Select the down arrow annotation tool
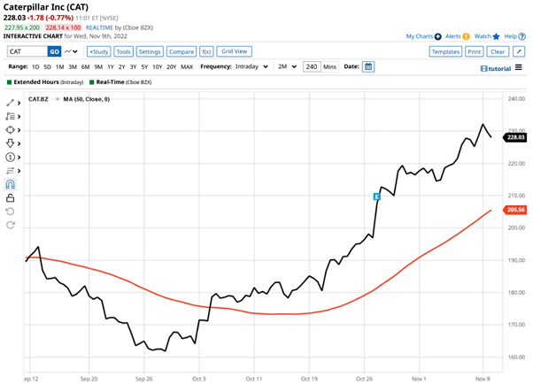This screenshot has height=392, width=533. pos(11,143)
